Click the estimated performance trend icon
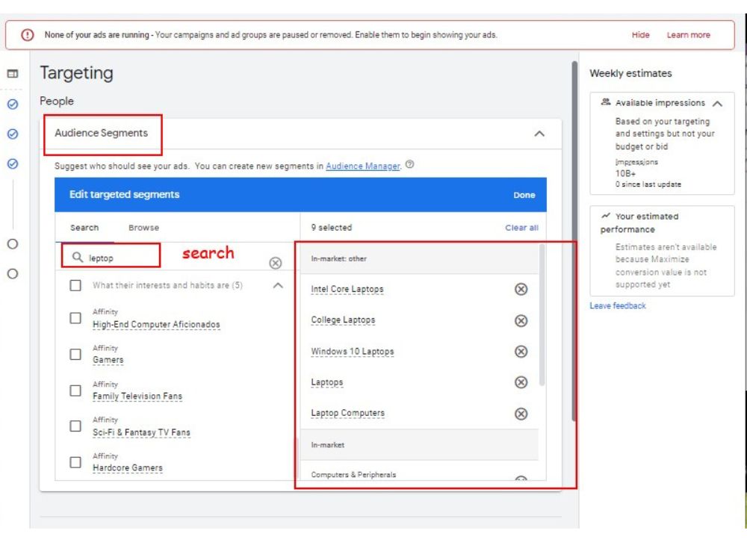The image size is (747, 560). [x=606, y=216]
